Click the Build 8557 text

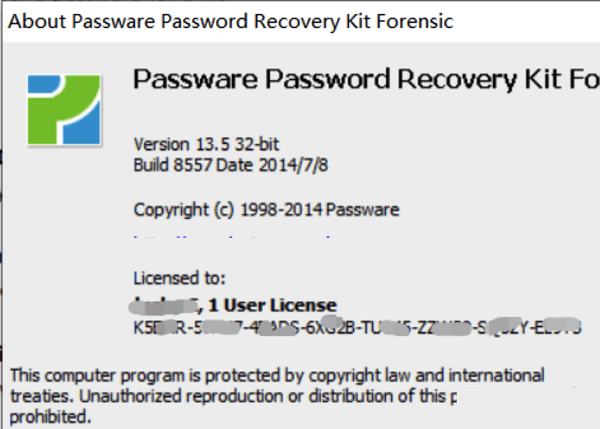(x=173, y=165)
